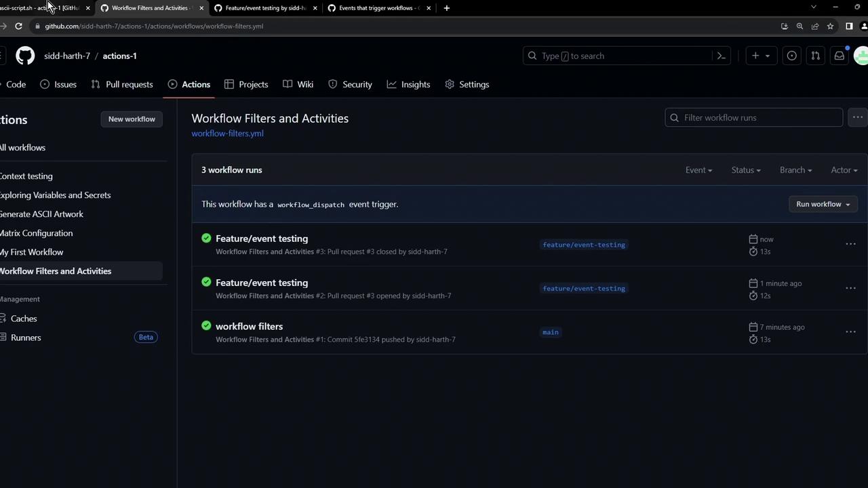Open the command palette icon in search bar
This screenshot has height=488, width=868.
pyautogui.click(x=722, y=56)
